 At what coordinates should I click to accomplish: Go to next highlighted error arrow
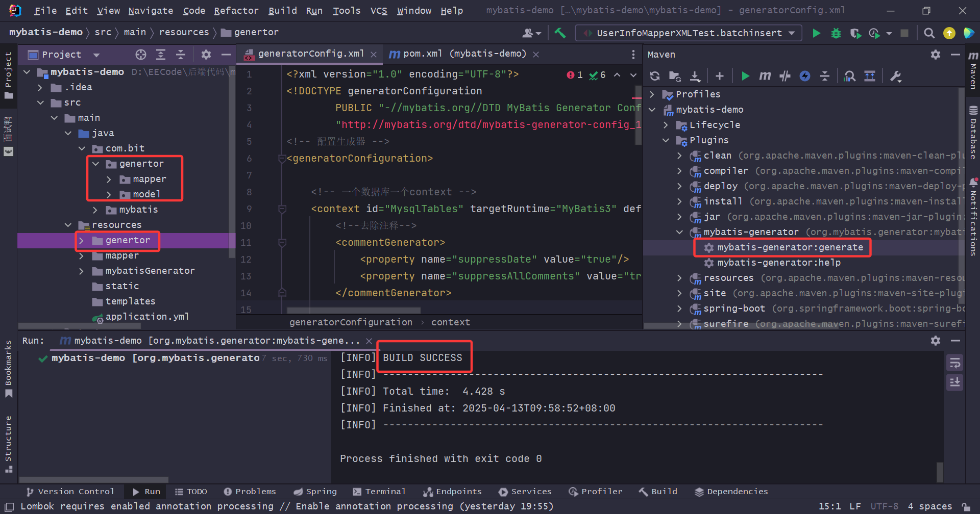click(633, 75)
